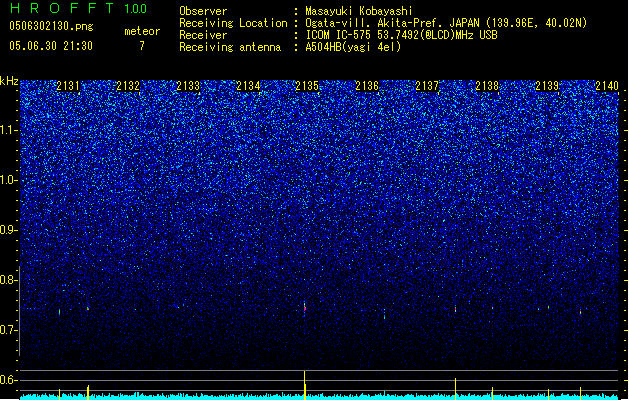
Task: Click the 2135 time marker
Action: point(307,86)
